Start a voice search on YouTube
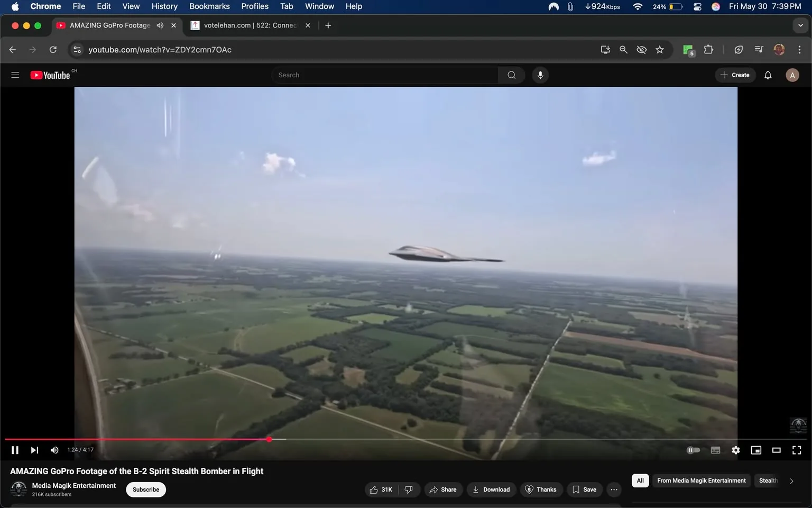 pyautogui.click(x=540, y=75)
